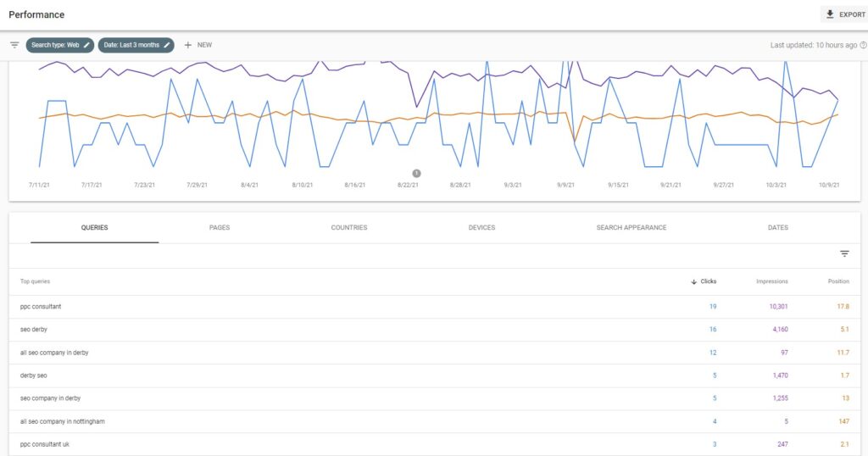Open the last updated help icon
Viewport: 868px width, 456px height.
click(x=863, y=45)
